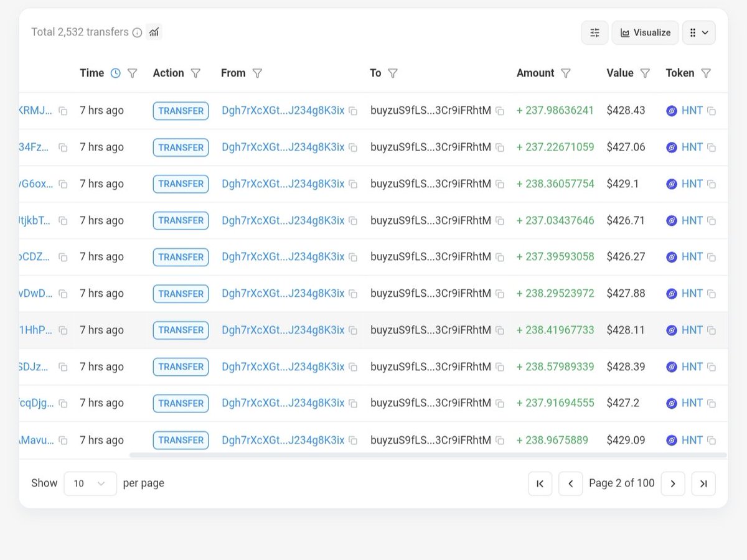Copy the HNT token in the $428.43 row
The image size is (747, 560).
(711, 111)
